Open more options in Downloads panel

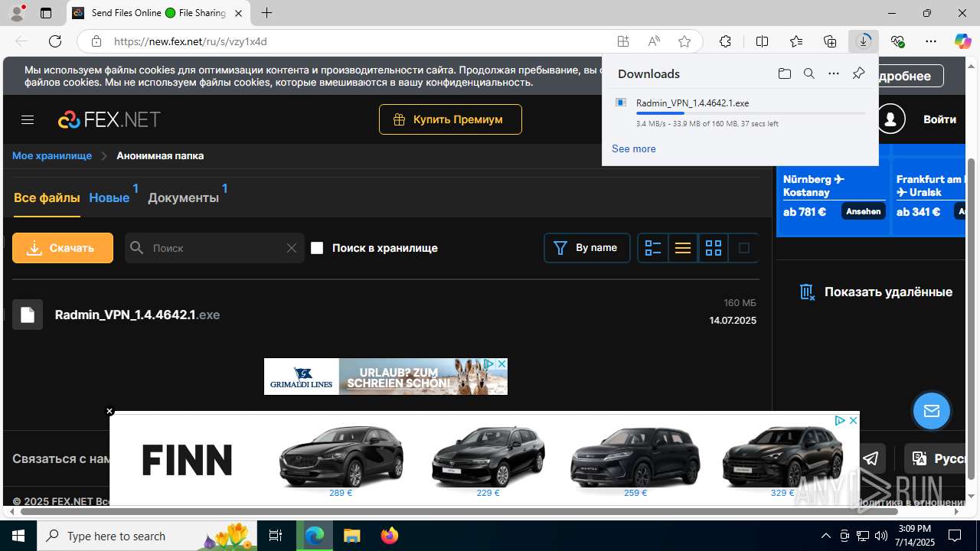click(x=834, y=73)
